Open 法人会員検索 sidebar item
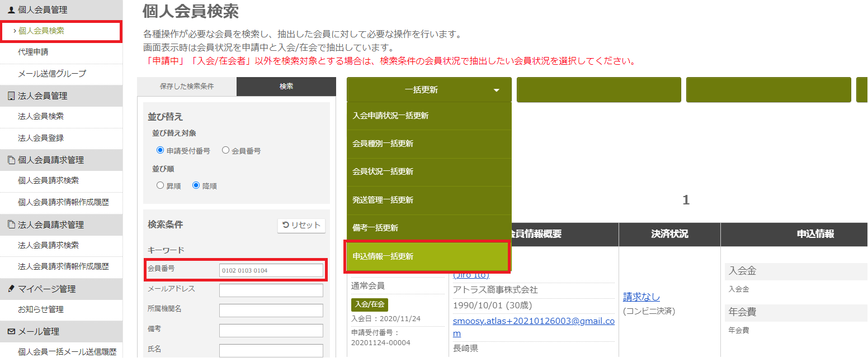This screenshot has width=868, height=358. [41, 116]
